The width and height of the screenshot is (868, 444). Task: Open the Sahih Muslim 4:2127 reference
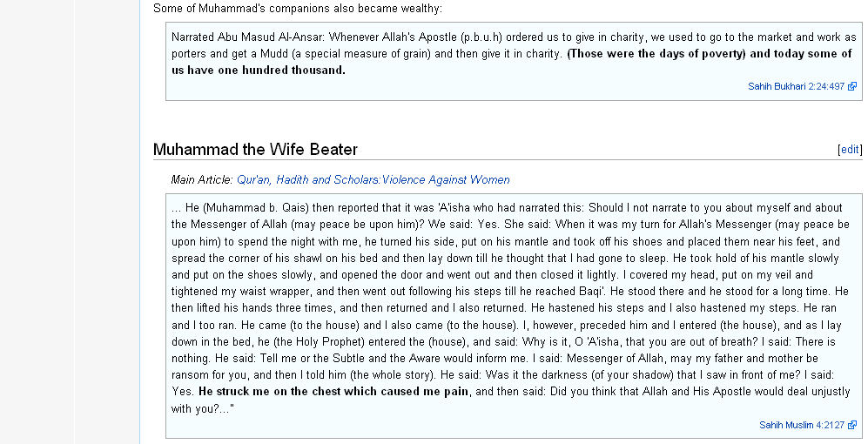802,425
